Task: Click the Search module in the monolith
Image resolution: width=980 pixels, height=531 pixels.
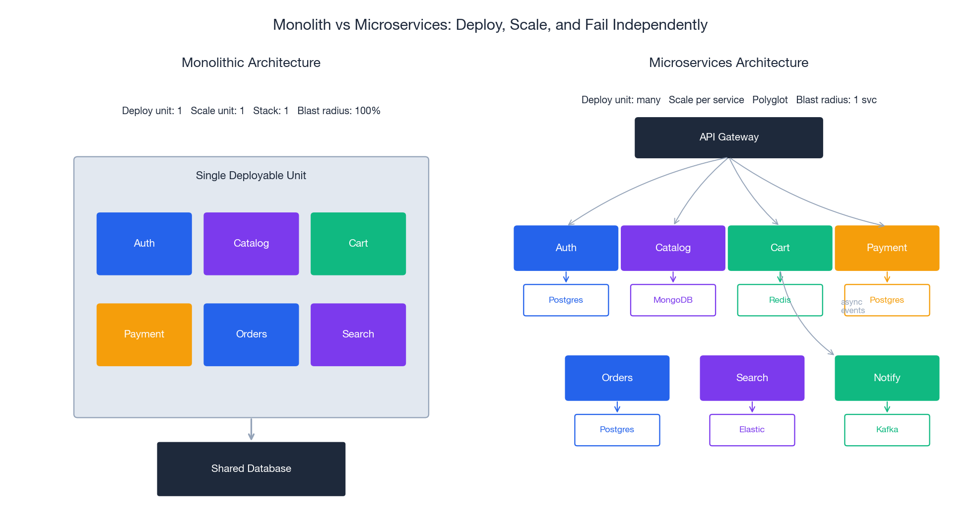Action: coord(358,334)
